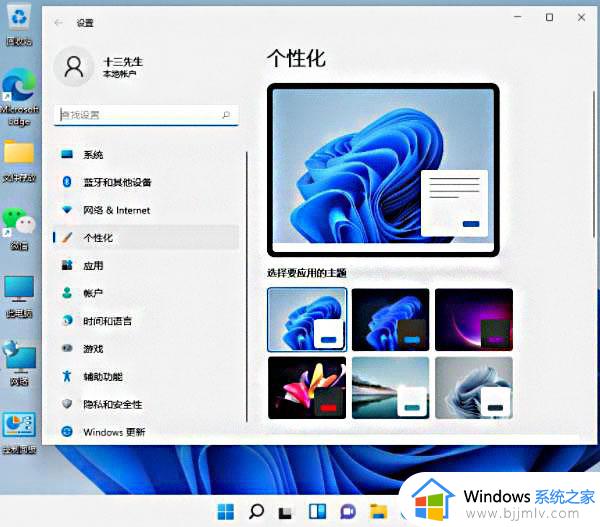Image resolution: width=600 pixels, height=527 pixels.
Task: Open the yellow folder on the desktop
Action: coord(19,161)
